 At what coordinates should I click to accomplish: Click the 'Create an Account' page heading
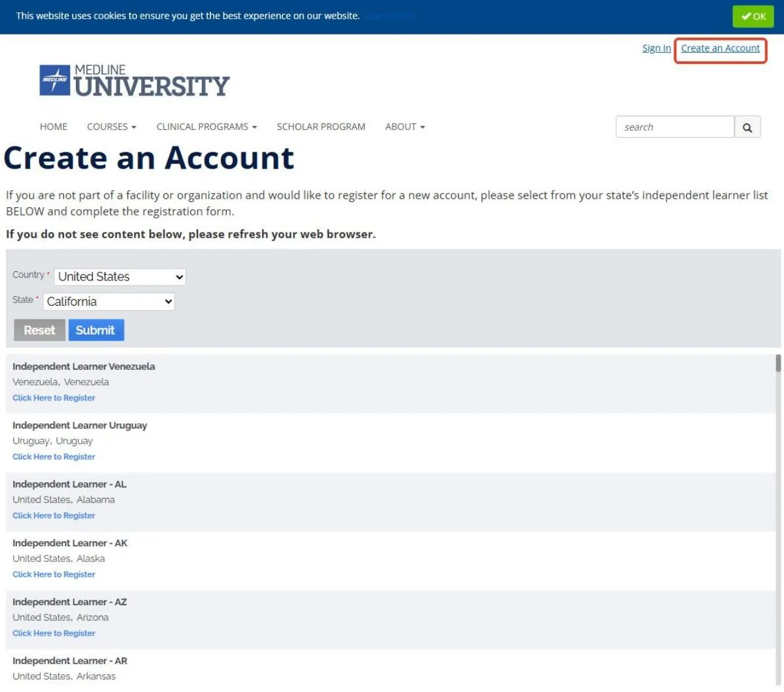pyautogui.click(x=149, y=158)
